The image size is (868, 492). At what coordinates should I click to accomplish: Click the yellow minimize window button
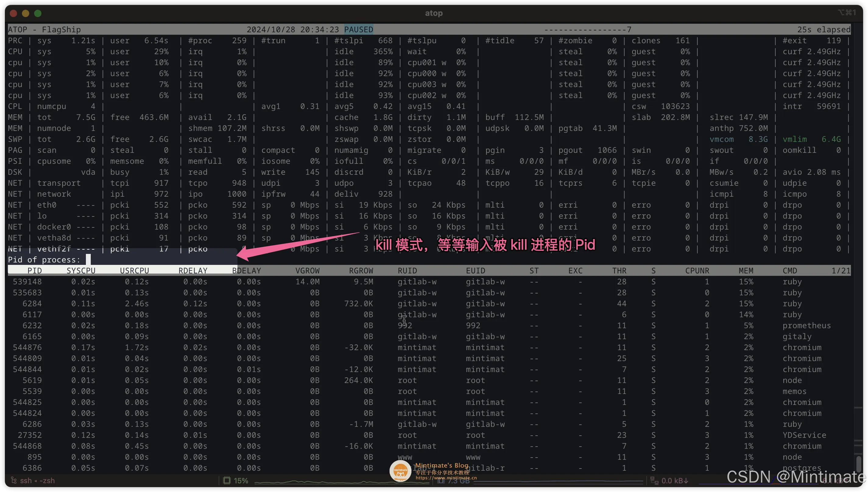click(25, 13)
